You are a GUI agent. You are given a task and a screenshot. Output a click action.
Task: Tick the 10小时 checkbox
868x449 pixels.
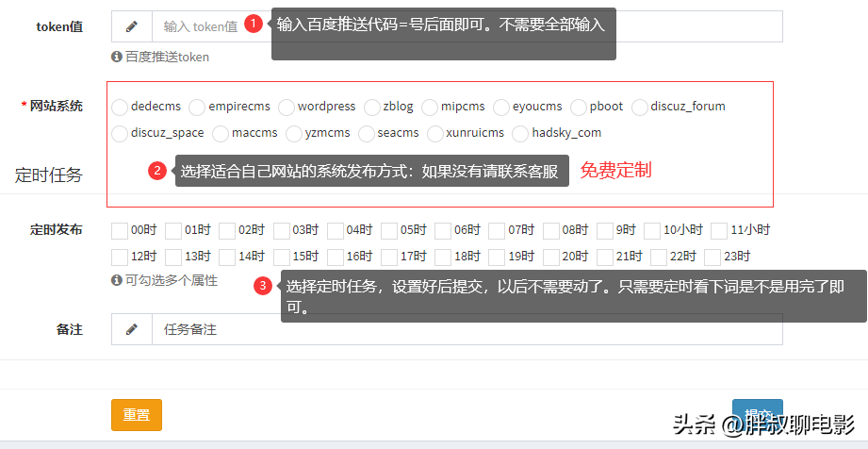[652, 230]
